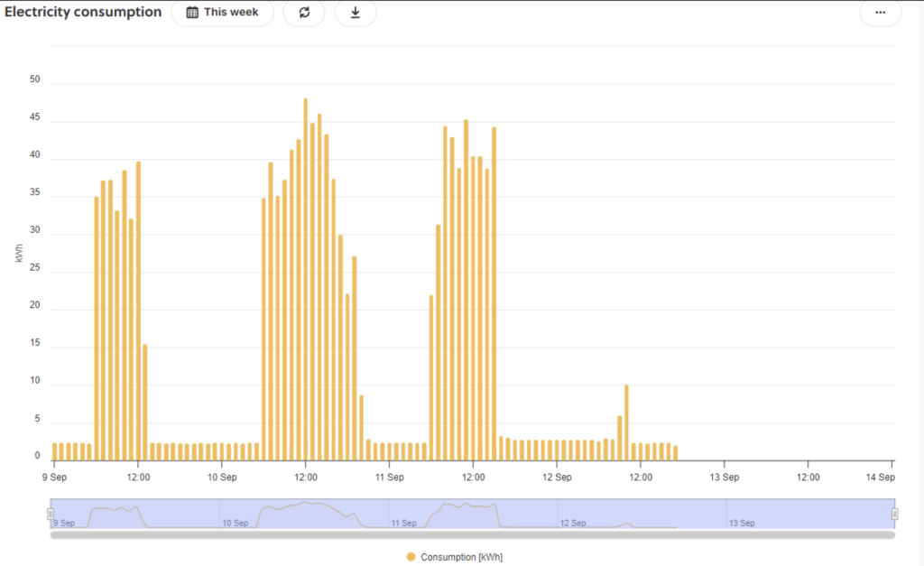924x566 pixels.
Task: Click the 12 Sep x-axis label
Action: tap(557, 477)
